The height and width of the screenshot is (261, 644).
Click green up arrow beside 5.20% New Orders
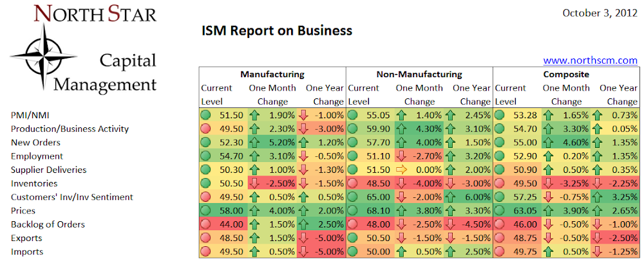(x=254, y=143)
